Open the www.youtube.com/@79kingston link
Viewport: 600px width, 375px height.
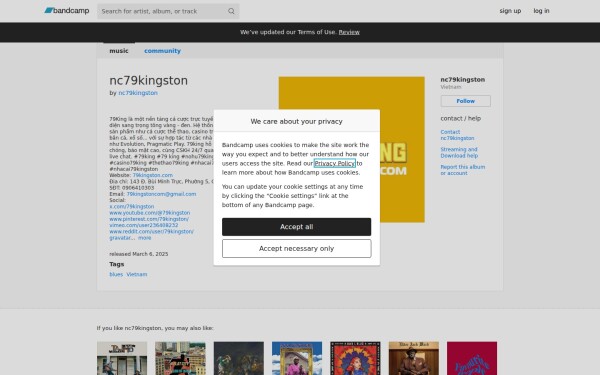[150, 213]
